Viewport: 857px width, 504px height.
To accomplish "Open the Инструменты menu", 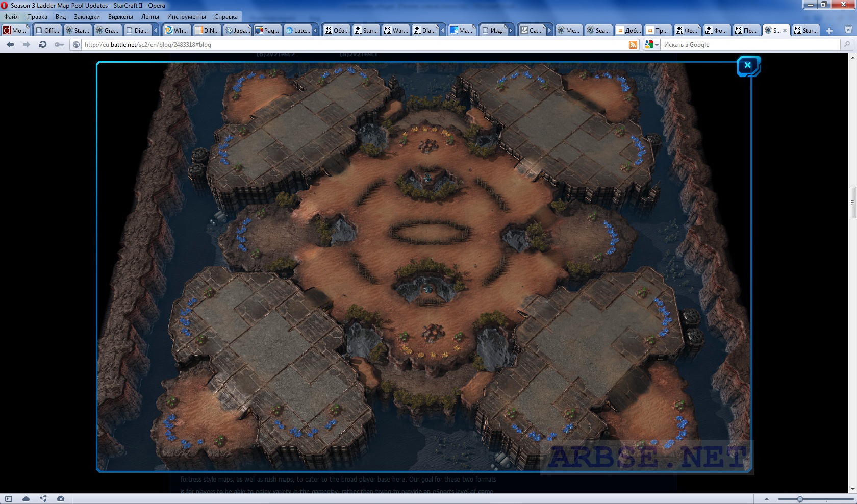I will [x=187, y=17].
